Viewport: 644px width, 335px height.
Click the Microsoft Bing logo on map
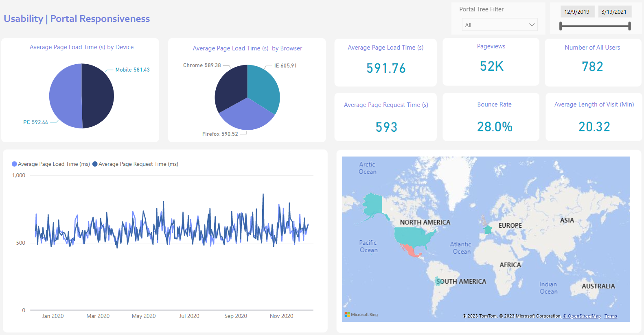361,315
